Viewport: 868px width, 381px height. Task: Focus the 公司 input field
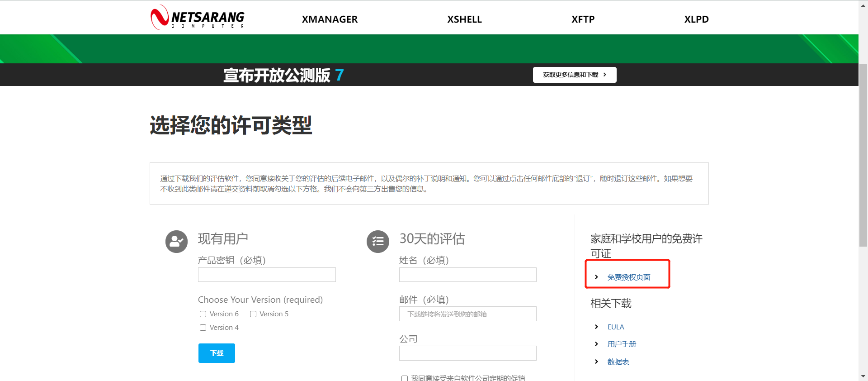click(468, 353)
